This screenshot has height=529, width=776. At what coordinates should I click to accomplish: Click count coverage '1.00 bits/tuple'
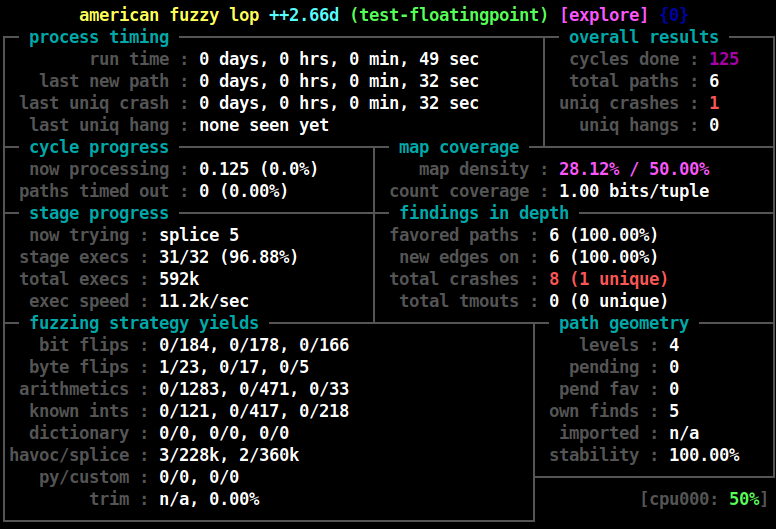(x=634, y=191)
